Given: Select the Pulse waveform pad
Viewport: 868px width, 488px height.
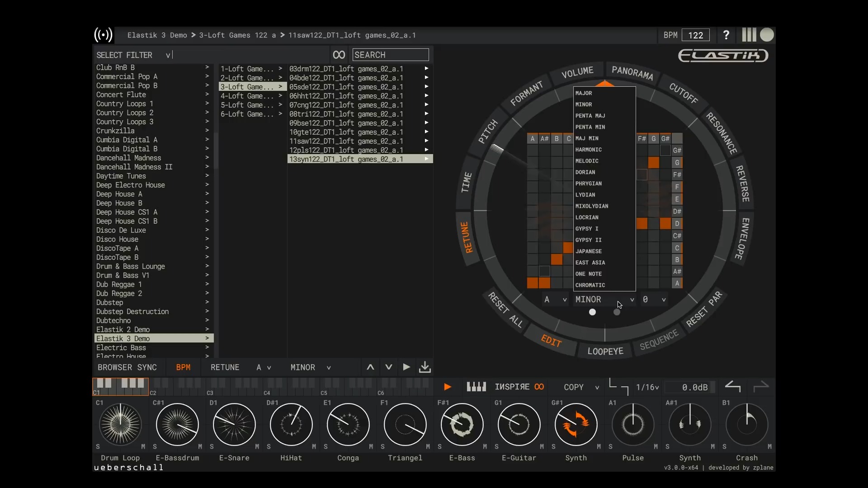Looking at the screenshot, I should pos(633,425).
